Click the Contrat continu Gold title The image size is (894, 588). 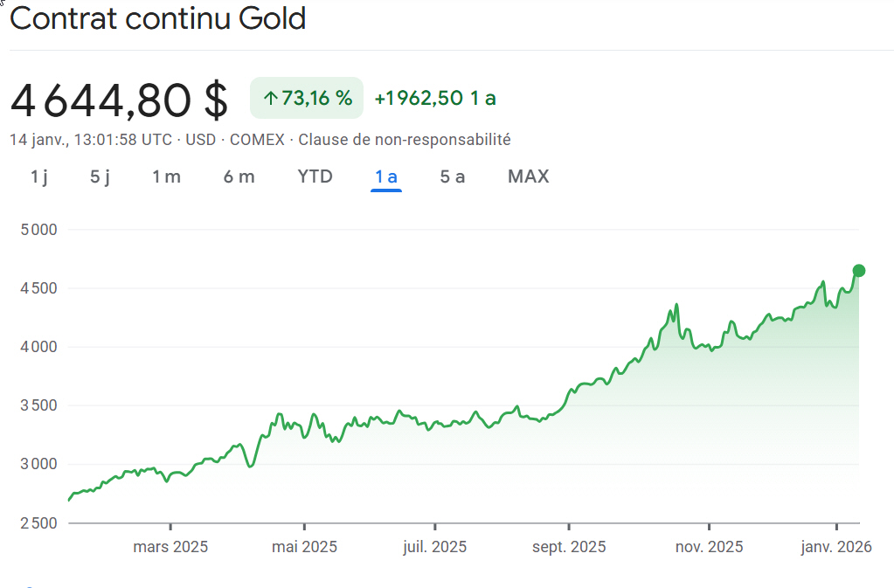coord(158,18)
